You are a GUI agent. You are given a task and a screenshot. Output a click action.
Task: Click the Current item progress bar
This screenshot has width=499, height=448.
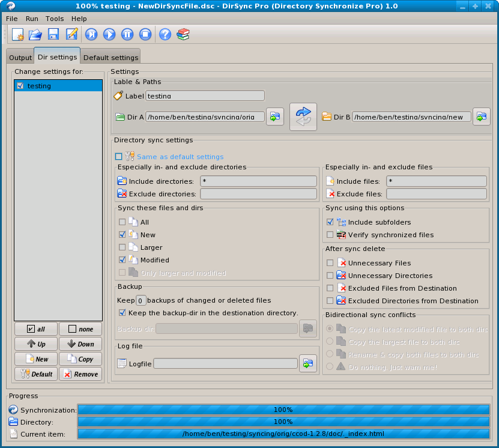pos(283,434)
